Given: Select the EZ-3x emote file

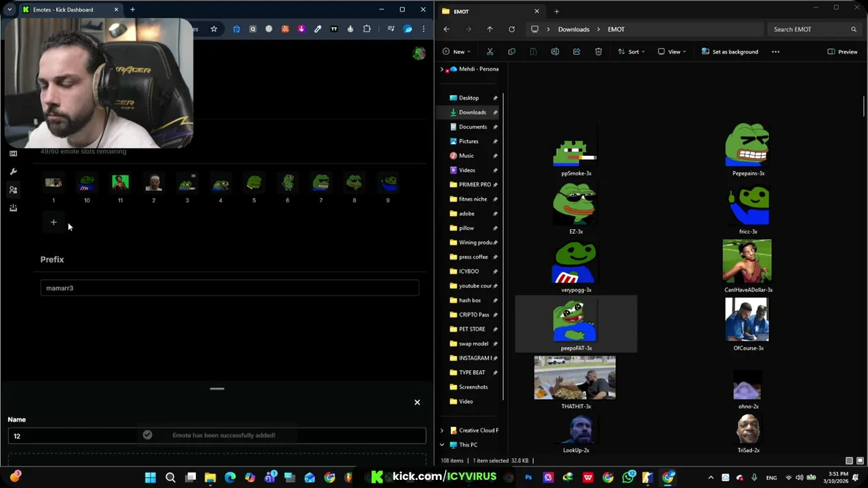Looking at the screenshot, I should click(576, 209).
